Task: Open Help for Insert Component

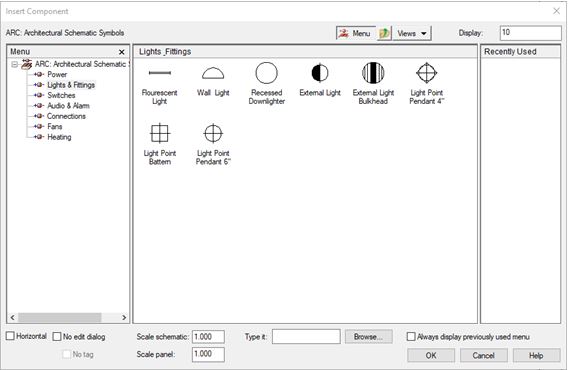Action: 536,356
